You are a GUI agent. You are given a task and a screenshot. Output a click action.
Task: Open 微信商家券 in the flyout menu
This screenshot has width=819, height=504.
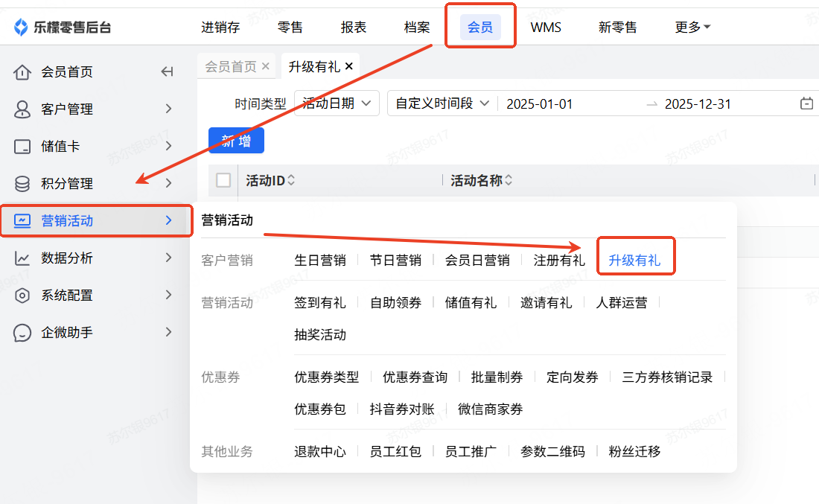point(491,409)
